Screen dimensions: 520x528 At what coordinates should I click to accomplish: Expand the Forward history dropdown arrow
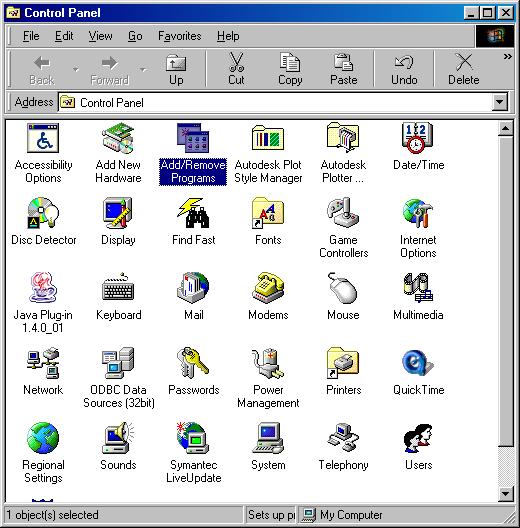click(x=143, y=70)
